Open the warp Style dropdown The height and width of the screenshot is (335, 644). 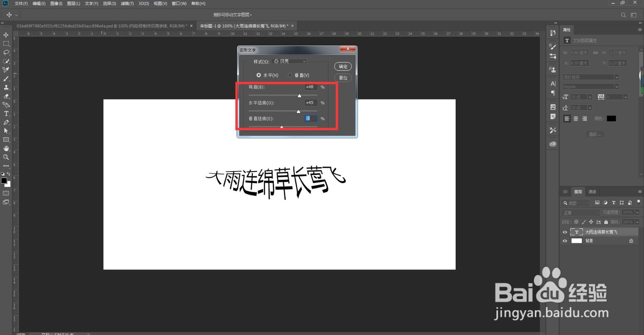[x=289, y=61]
